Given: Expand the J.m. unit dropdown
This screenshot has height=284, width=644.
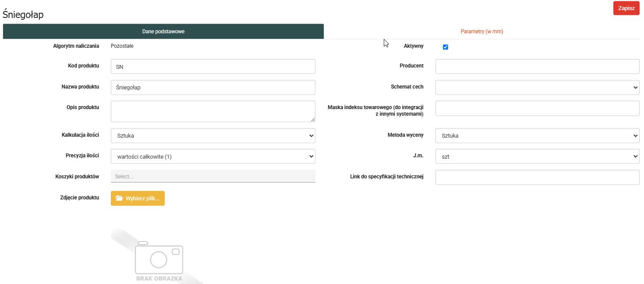Looking at the screenshot, I should click(x=537, y=156).
